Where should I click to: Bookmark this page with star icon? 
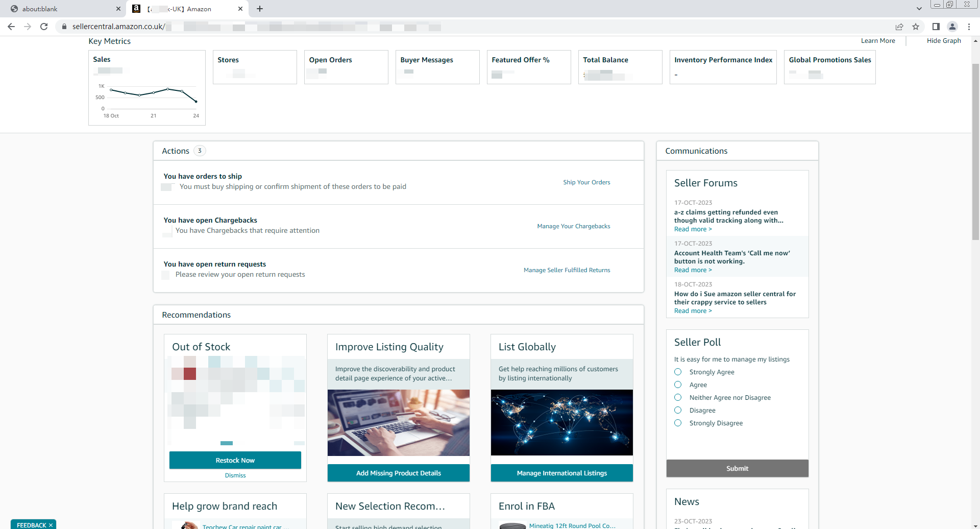916,27
